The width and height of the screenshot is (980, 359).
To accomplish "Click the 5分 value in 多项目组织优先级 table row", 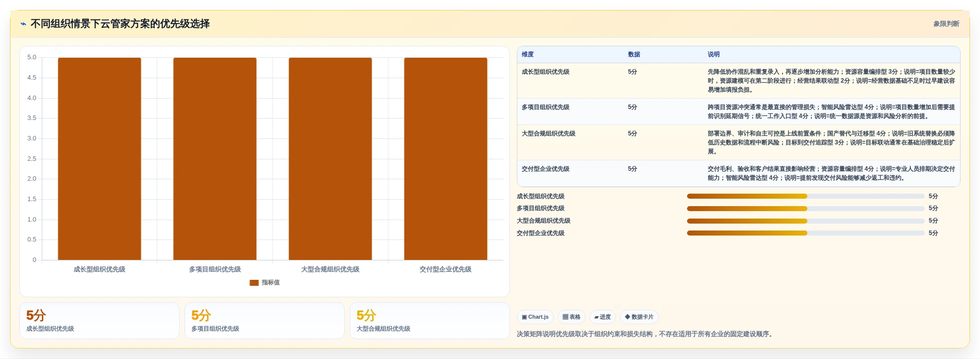I will [632, 107].
